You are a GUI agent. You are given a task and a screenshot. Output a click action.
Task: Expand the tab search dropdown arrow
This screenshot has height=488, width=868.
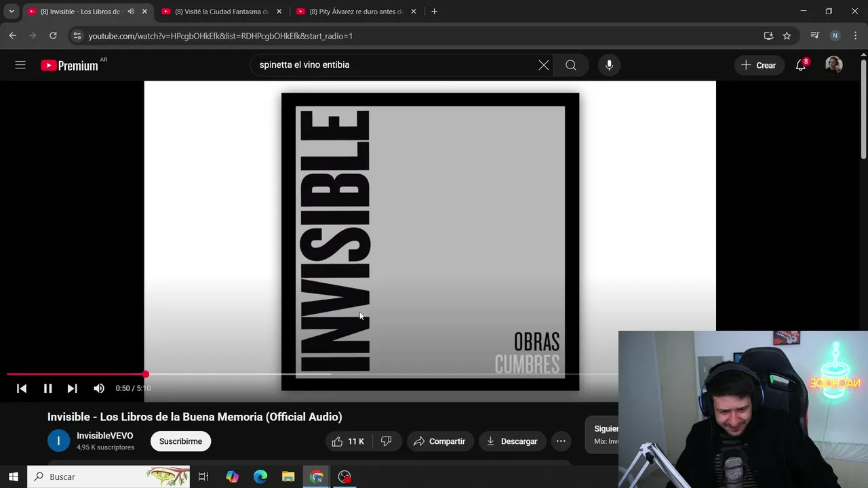[12, 12]
